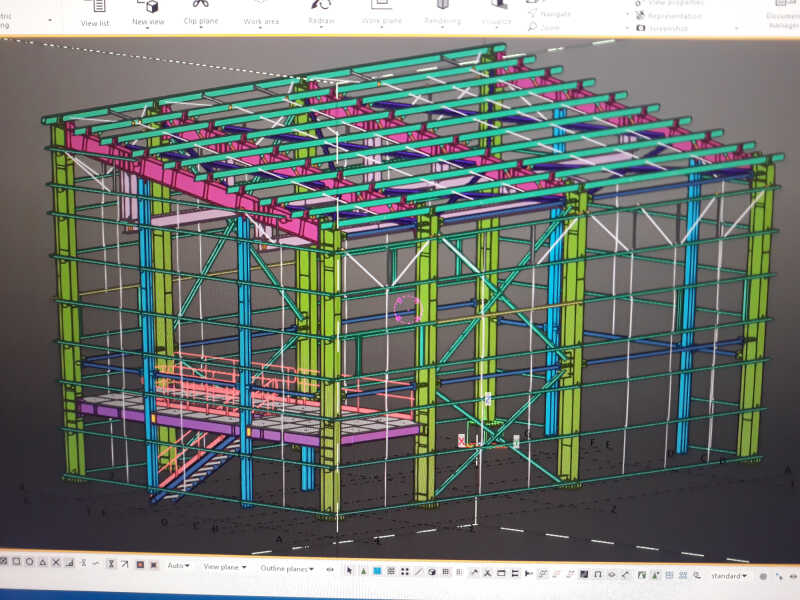Expand the Outline planes dropdown

point(287,569)
